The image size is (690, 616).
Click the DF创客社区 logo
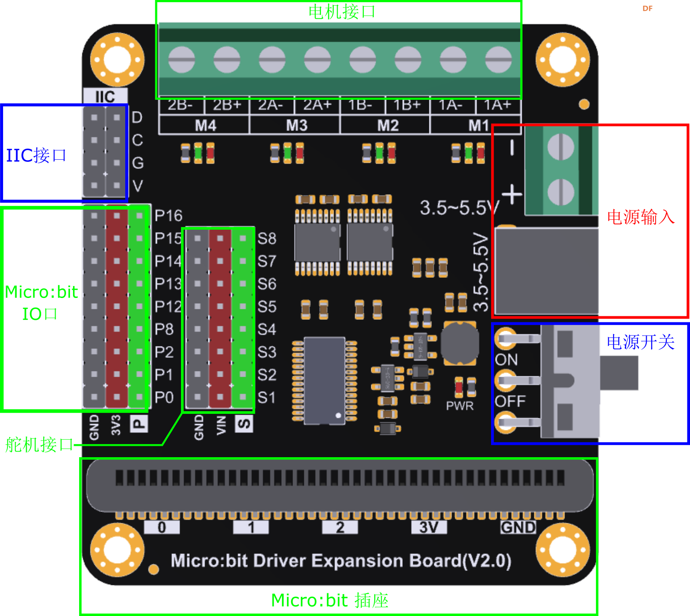pos(655,11)
